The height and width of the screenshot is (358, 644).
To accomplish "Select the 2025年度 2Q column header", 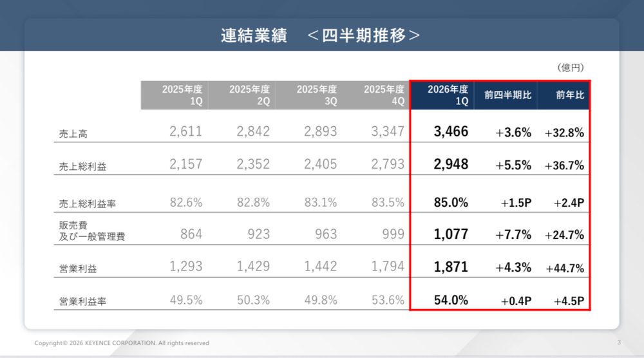I will (x=242, y=95).
